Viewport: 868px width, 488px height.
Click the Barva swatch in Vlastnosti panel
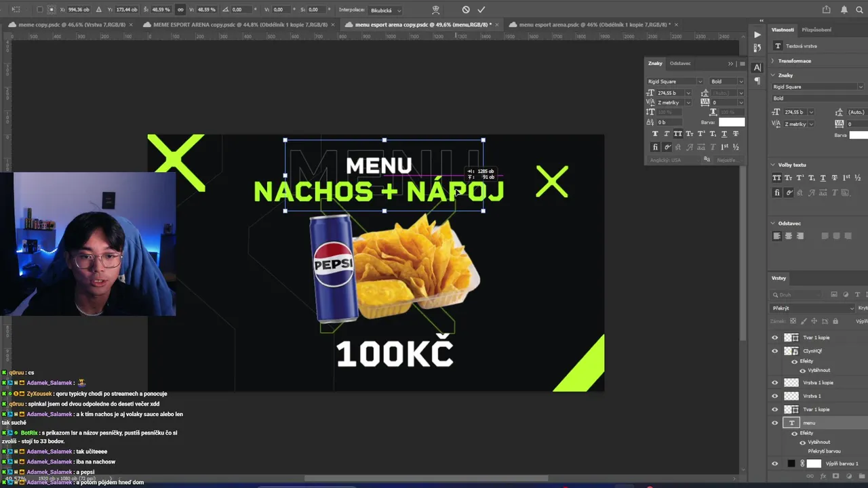[x=859, y=135]
